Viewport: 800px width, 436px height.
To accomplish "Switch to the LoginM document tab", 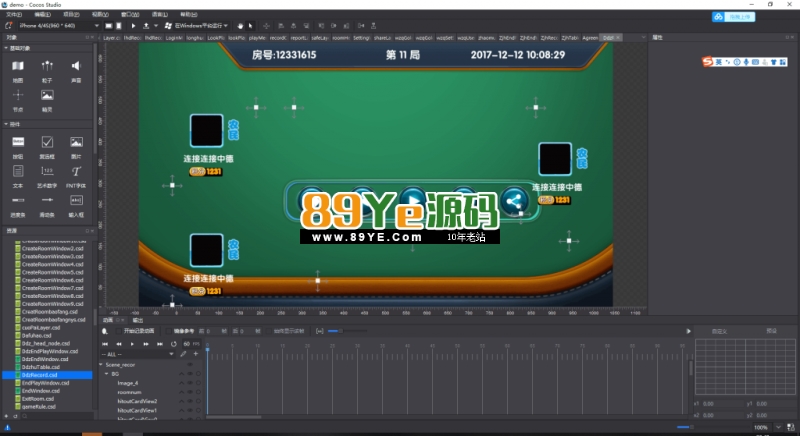I will click(x=174, y=38).
